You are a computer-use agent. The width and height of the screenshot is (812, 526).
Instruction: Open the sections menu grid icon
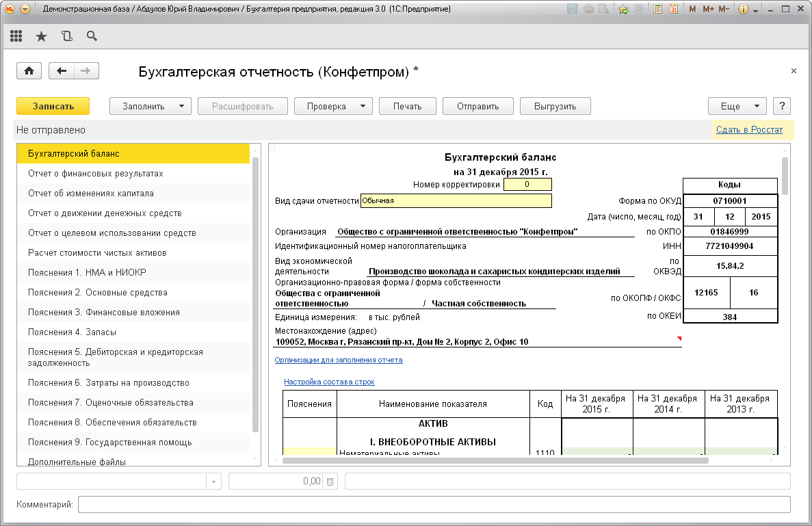point(16,36)
